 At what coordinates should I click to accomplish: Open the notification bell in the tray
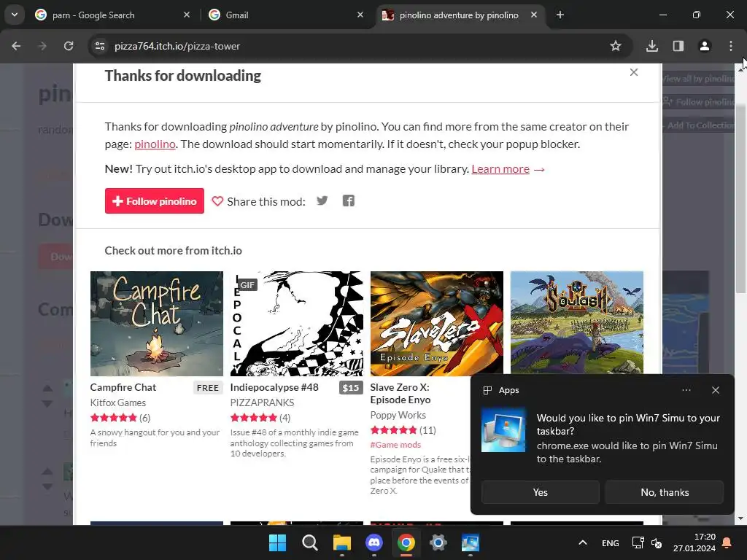click(x=727, y=542)
